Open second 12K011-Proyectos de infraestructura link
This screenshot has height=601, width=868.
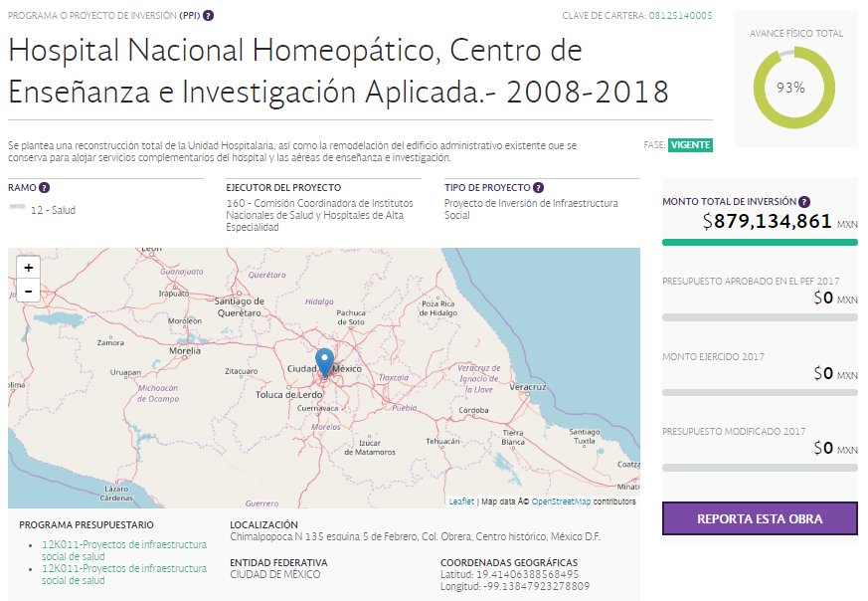(124, 574)
